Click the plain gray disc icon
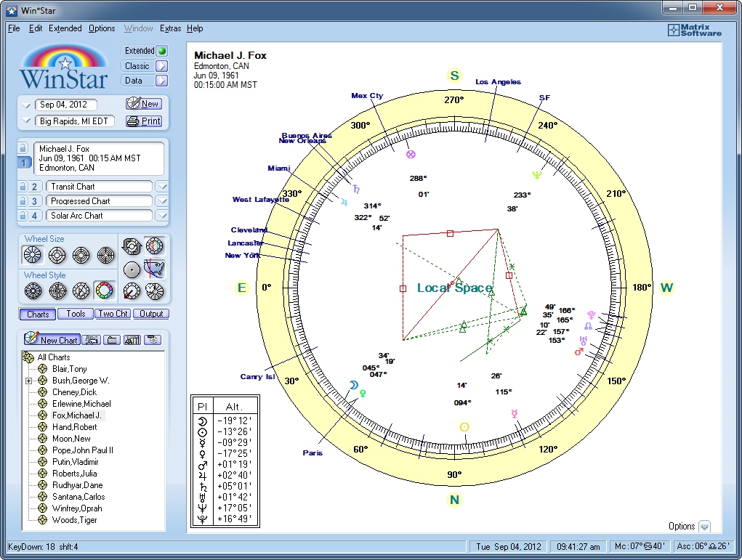Screen dimensions: 742x560 click(132, 269)
